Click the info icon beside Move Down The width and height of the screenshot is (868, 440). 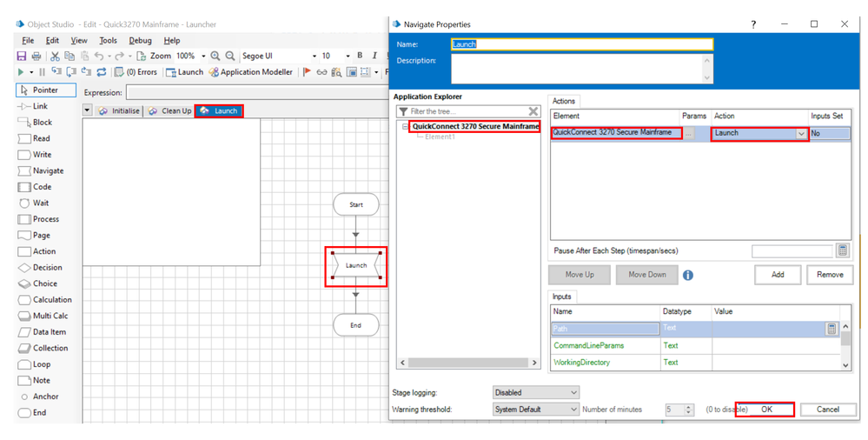tap(687, 275)
